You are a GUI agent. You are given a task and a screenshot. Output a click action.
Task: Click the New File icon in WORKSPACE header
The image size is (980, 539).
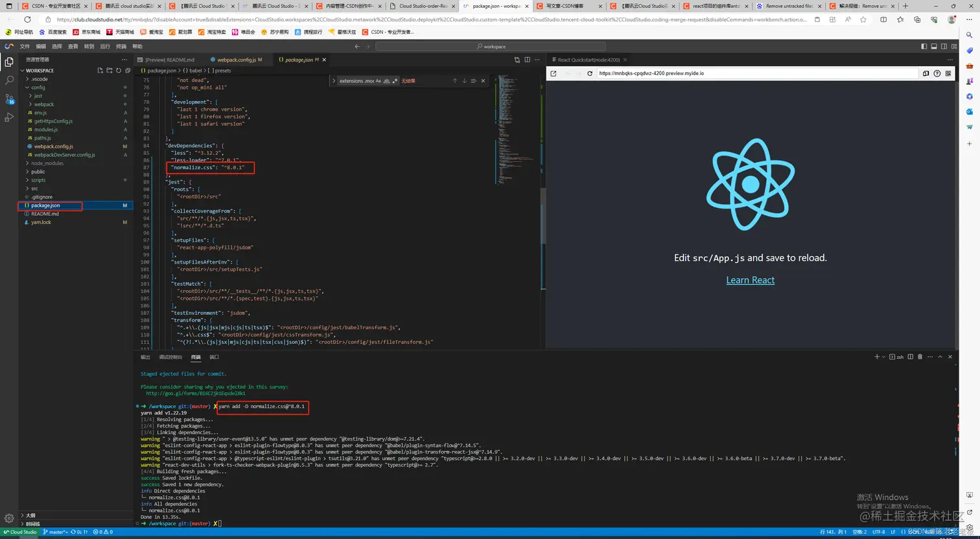100,70
